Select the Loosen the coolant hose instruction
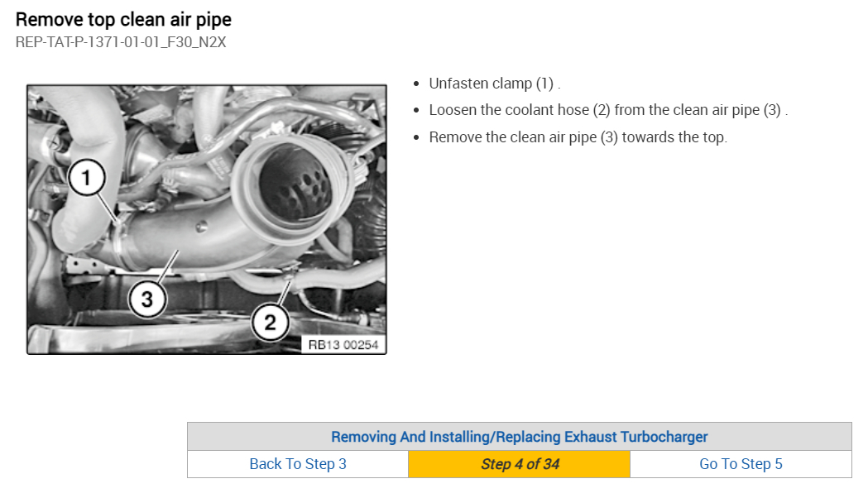 (x=607, y=110)
